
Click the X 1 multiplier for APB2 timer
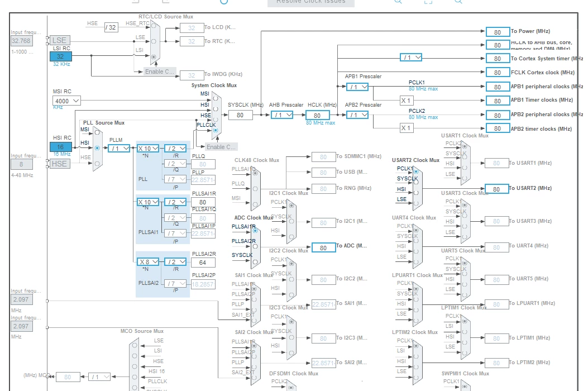pos(407,128)
